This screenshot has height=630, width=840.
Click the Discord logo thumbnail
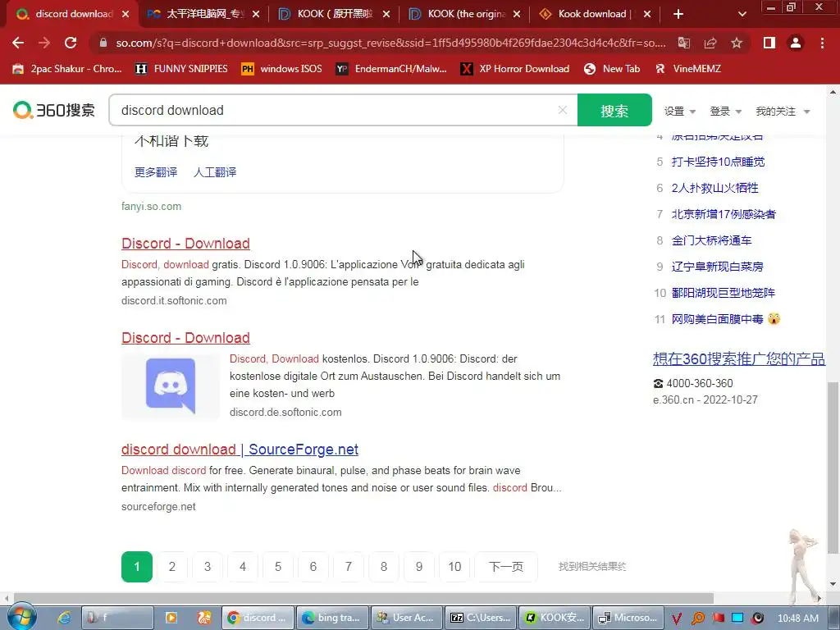click(171, 386)
